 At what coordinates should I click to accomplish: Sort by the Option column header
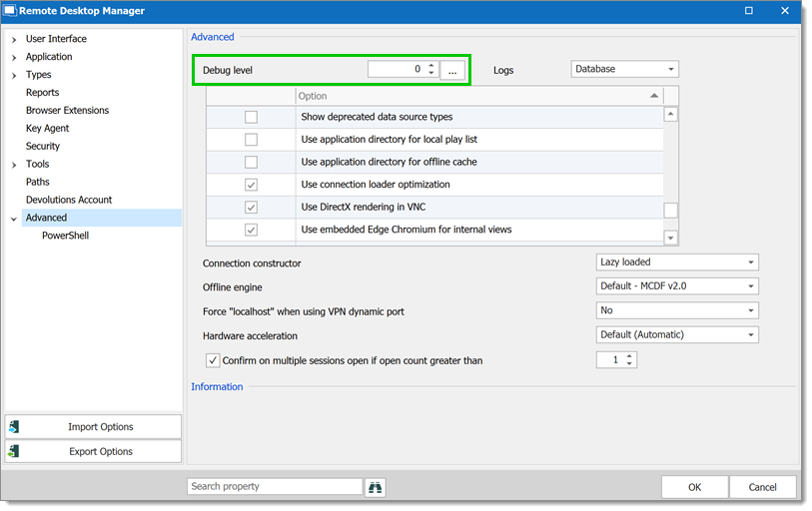[479, 96]
